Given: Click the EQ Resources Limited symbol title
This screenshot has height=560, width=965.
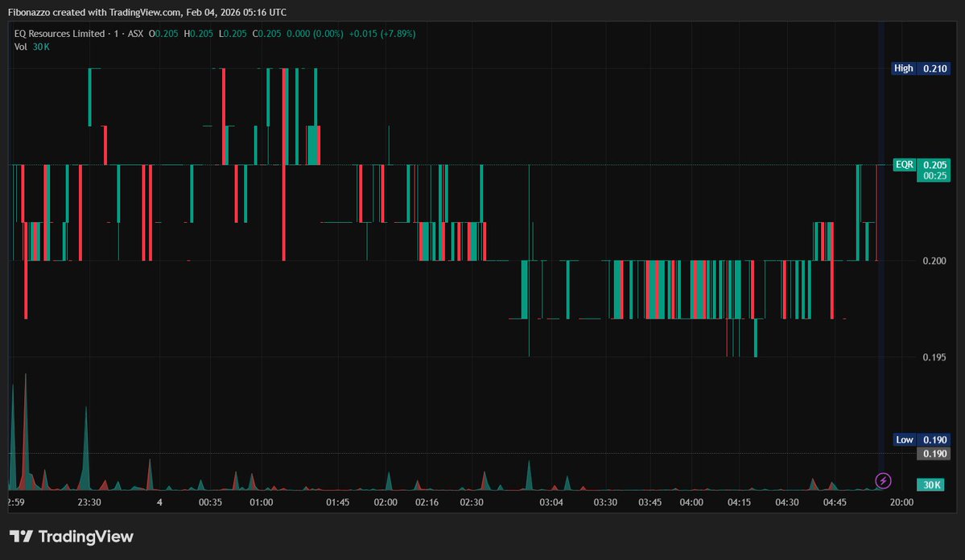Looking at the screenshot, I should coord(59,34).
